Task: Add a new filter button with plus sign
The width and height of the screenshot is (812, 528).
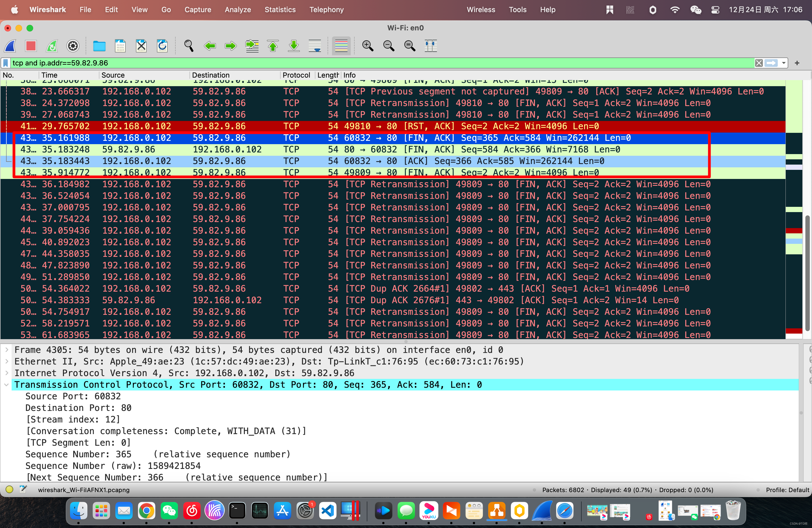Action: point(798,63)
